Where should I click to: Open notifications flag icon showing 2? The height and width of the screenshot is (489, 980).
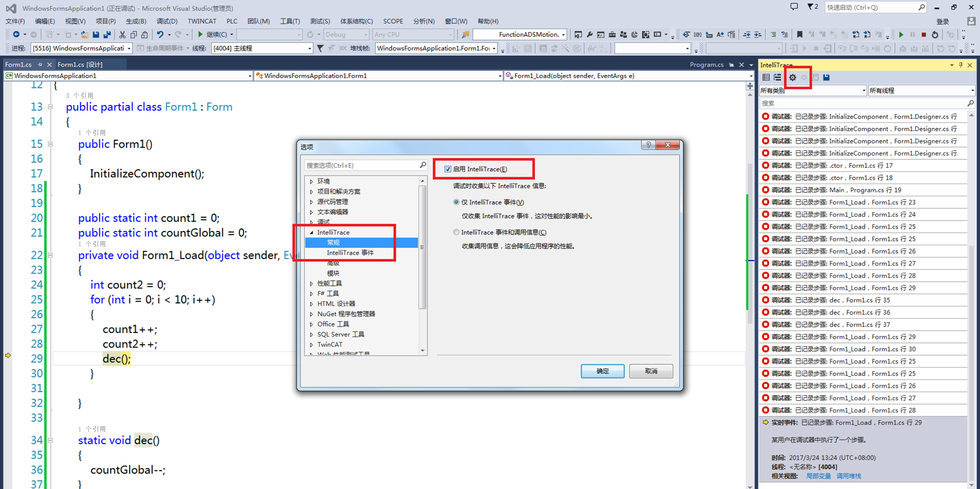[813, 7]
